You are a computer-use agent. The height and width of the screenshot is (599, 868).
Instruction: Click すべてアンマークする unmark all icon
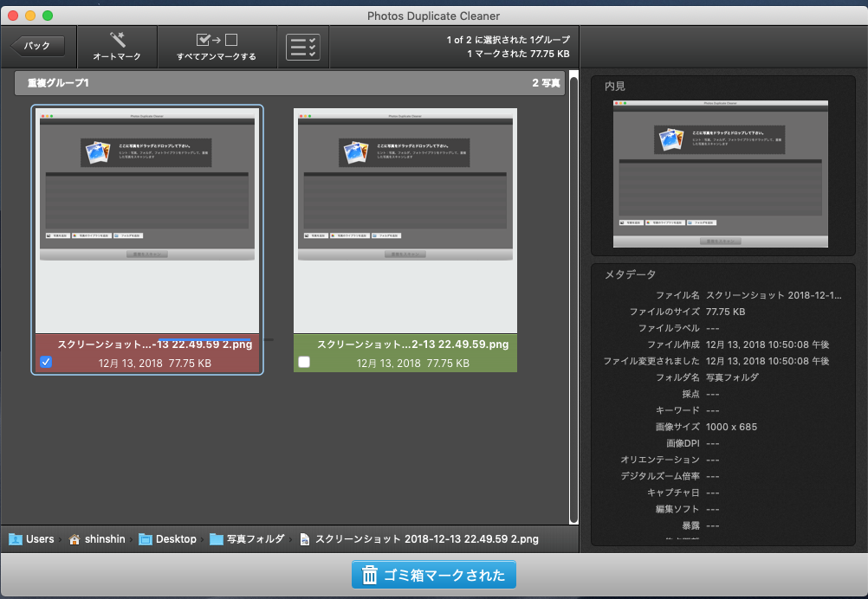coord(217,47)
